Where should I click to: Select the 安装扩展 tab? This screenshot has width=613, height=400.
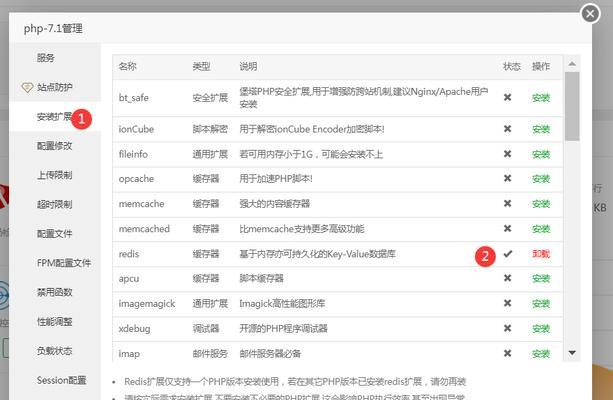[55, 117]
